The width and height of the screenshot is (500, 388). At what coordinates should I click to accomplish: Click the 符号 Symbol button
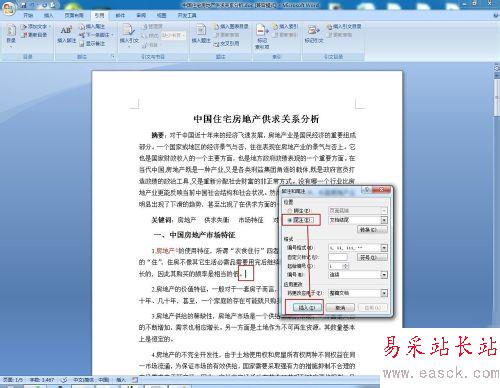pos(372,257)
